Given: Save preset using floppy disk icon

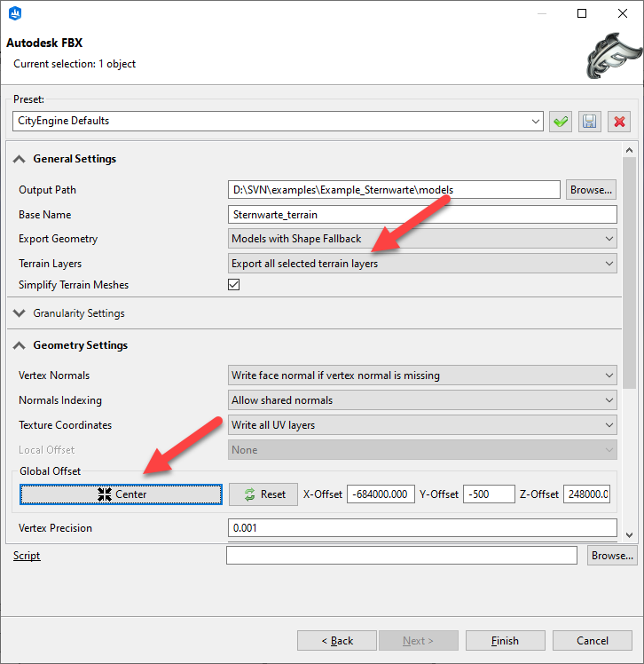Looking at the screenshot, I should coord(590,122).
